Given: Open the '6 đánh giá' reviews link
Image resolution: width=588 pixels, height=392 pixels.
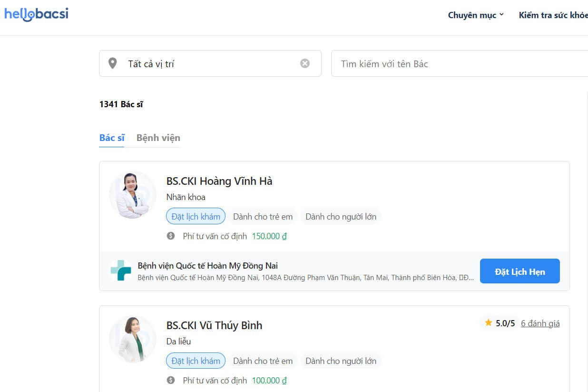Looking at the screenshot, I should click(540, 322).
